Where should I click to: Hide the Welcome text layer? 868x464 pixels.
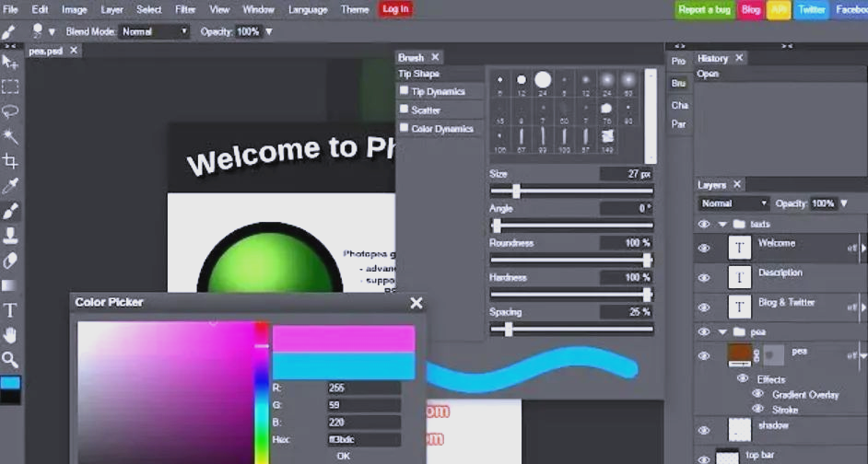pyautogui.click(x=704, y=248)
